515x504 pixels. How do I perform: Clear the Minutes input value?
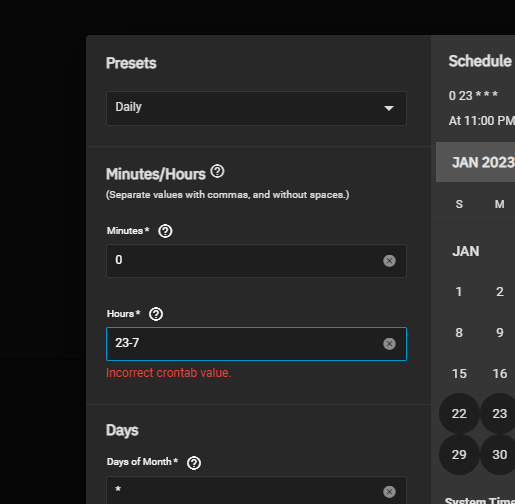(389, 261)
